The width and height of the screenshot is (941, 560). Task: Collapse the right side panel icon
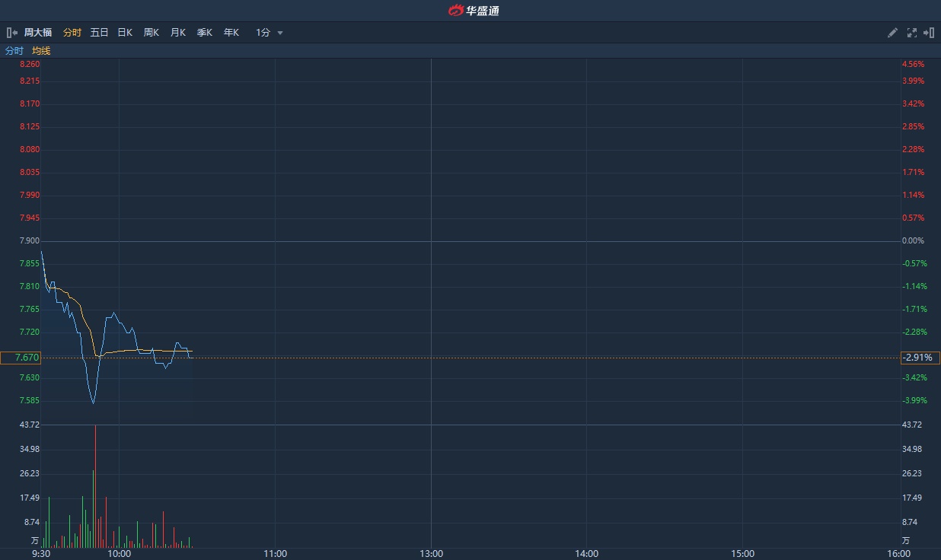(929, 33)
